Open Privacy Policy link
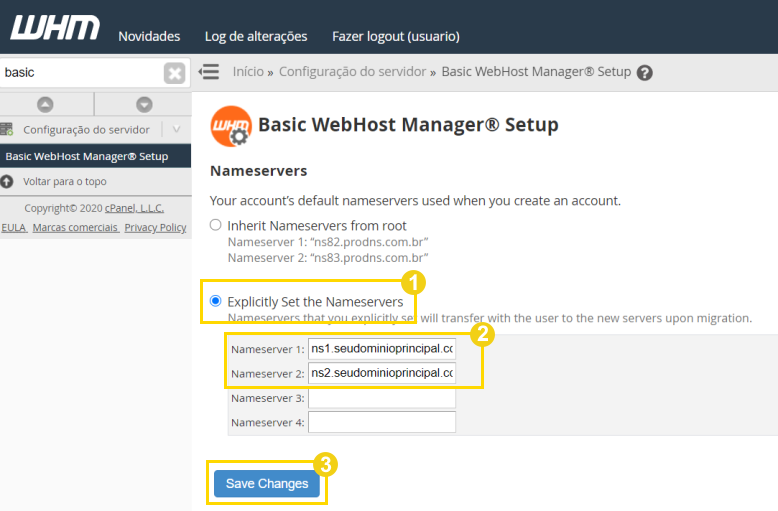778x511 pixels. click(x=155, y=228)
